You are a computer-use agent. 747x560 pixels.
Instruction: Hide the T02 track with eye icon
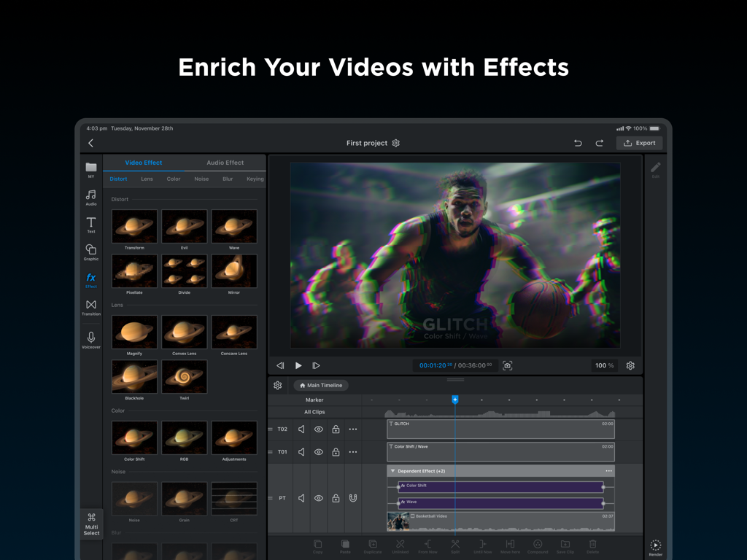319,429
